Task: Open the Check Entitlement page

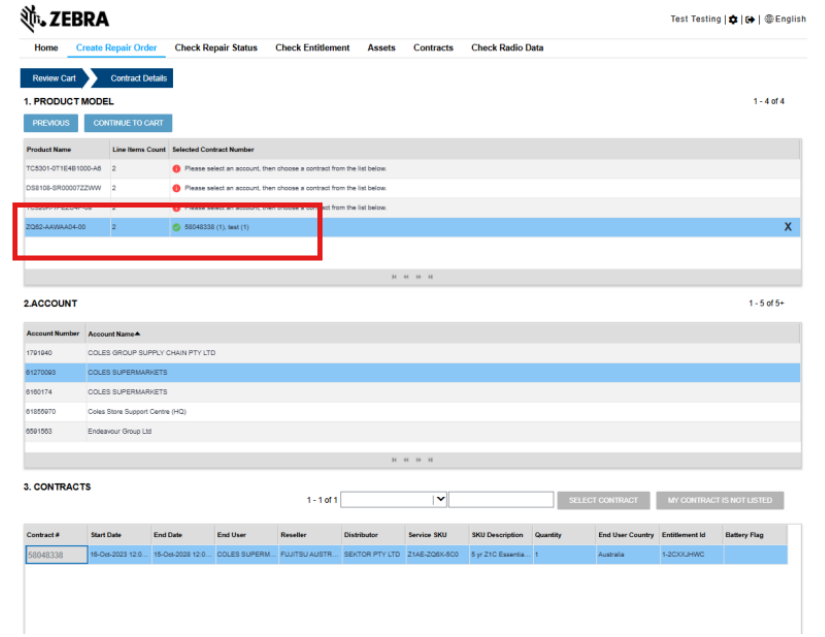Action: click(313, 48)
